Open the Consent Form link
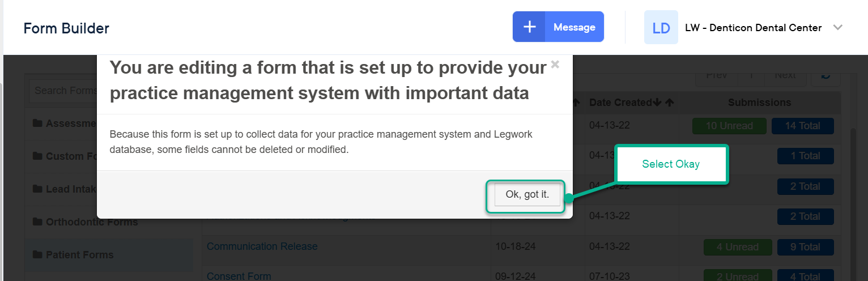868x281 pixels. pyautogui.click(x=239, y=276)
